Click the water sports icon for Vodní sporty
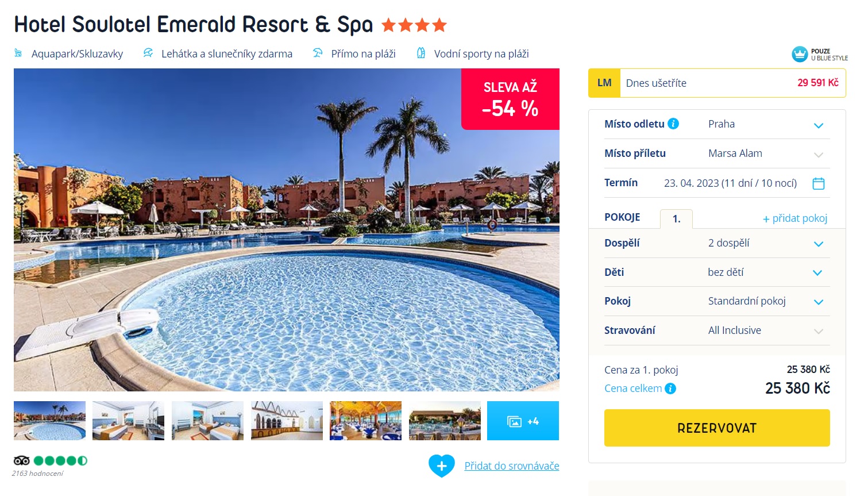 (x=421, y=53)
